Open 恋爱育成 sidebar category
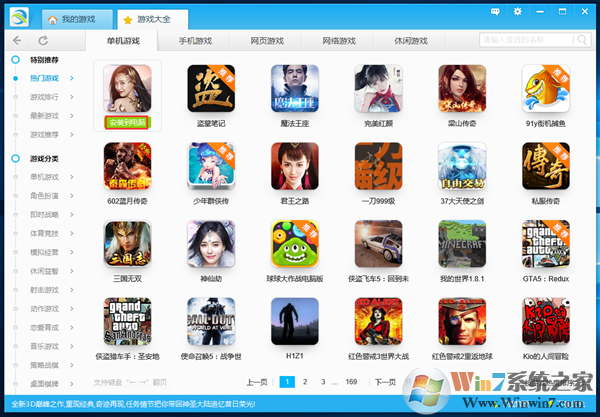The height and width of the screenshot is (417, 600). tap(44, 327)
